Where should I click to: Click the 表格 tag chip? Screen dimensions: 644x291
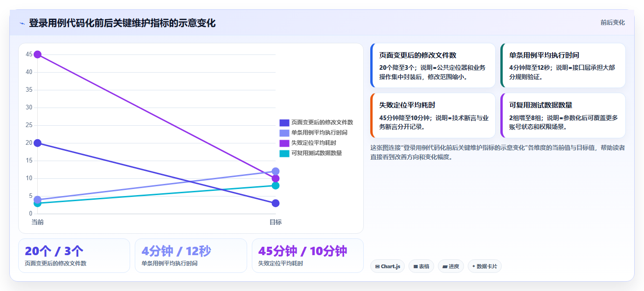pyautogui.click(x=421, y=266)
